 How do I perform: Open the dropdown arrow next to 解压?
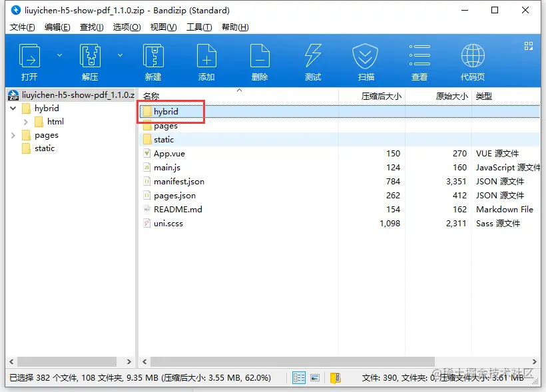(x=120, y=55)
